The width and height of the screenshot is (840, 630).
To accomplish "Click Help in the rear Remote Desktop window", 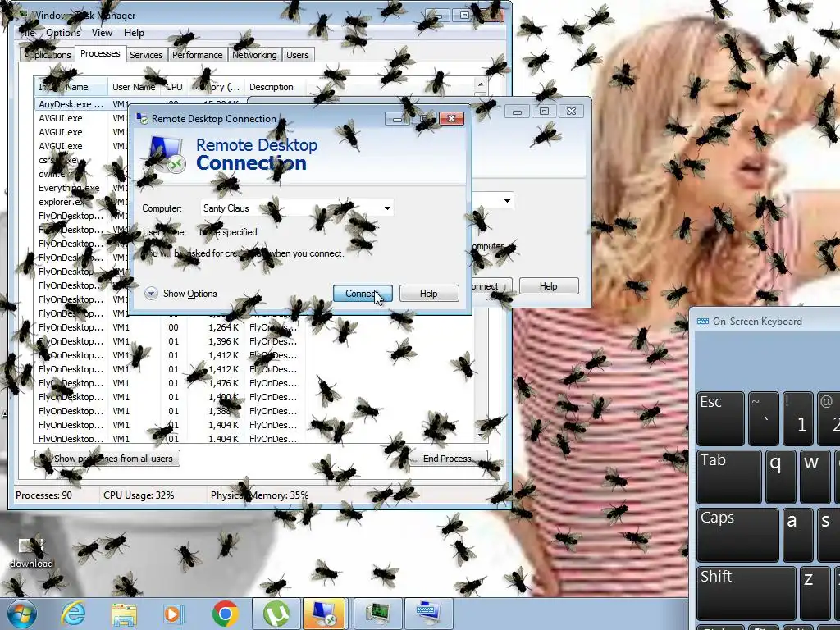I will (549, 286).
